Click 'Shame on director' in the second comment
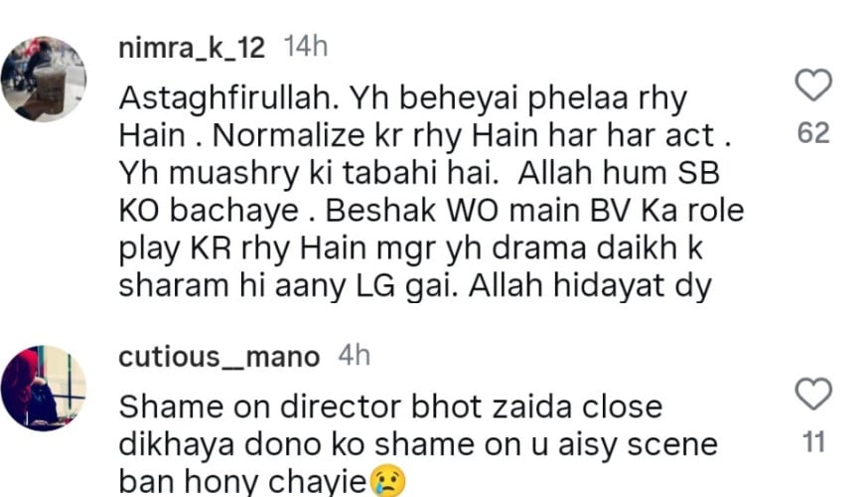Viewport: 868px width, 497px height. [x=237, y=410]
